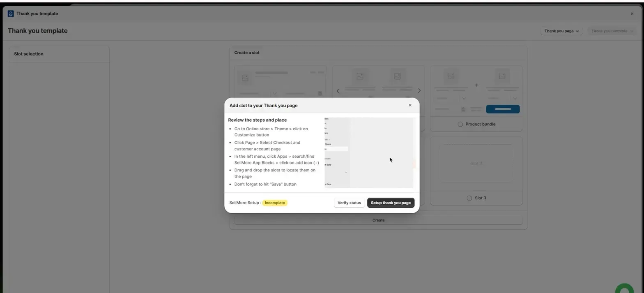
Task: Click the Don't forget to hit Save step
Action: pos(265,184)
